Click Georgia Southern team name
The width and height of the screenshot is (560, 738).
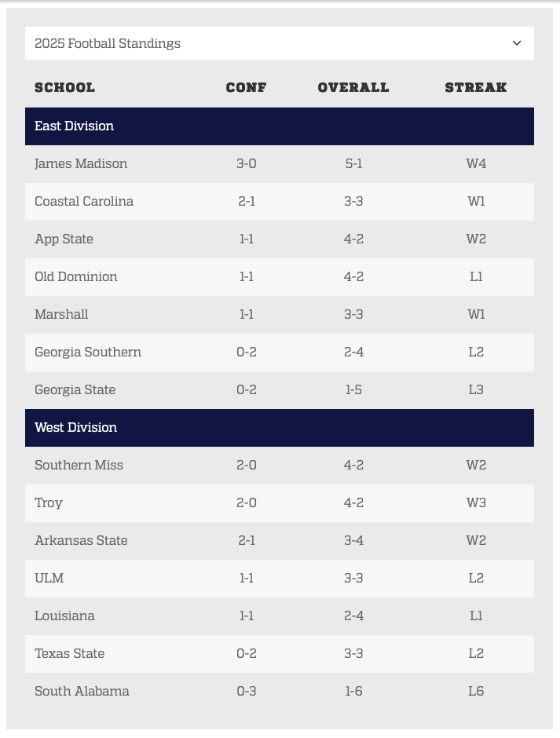[88, 352]
